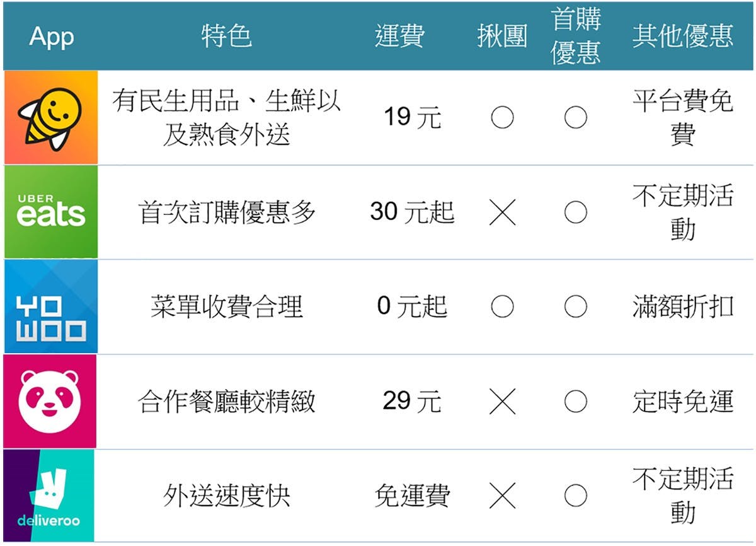Click the X mark in Uber Eats 揪團 cell

(502, 212)
